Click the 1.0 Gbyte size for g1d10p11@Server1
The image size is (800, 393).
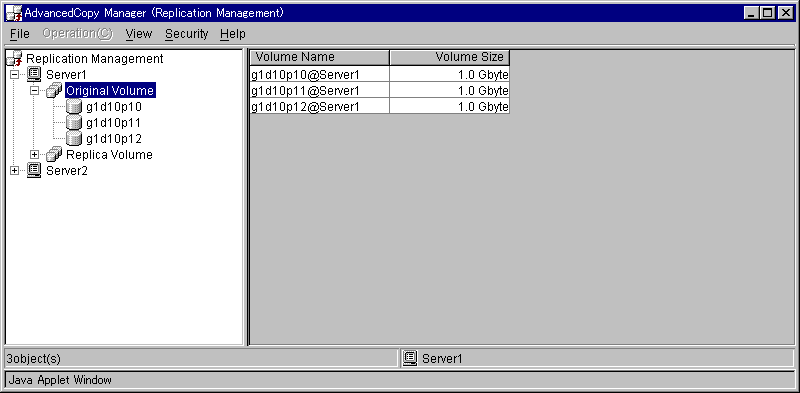pos(449,91)
